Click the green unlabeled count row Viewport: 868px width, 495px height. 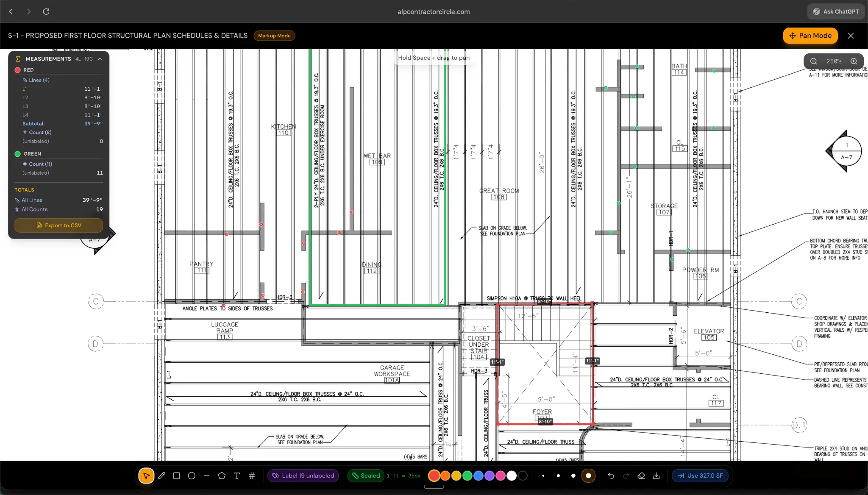(x=62, y=173)
